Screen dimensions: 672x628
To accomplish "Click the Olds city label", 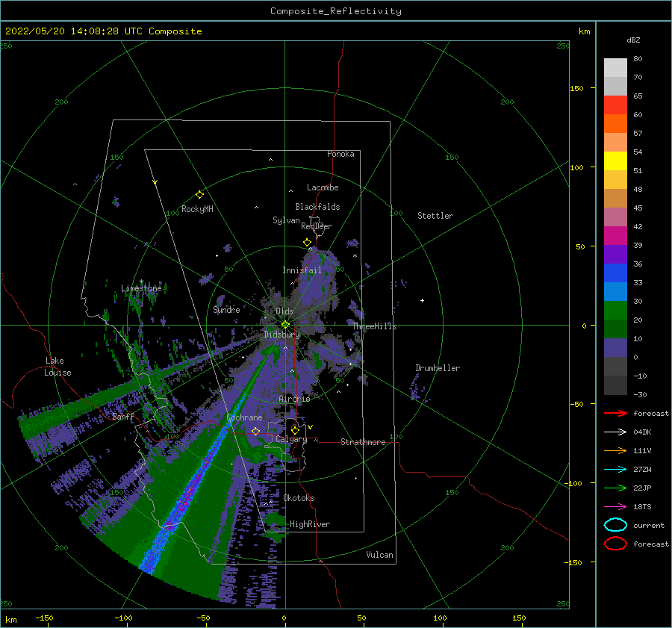I will 285,311.
